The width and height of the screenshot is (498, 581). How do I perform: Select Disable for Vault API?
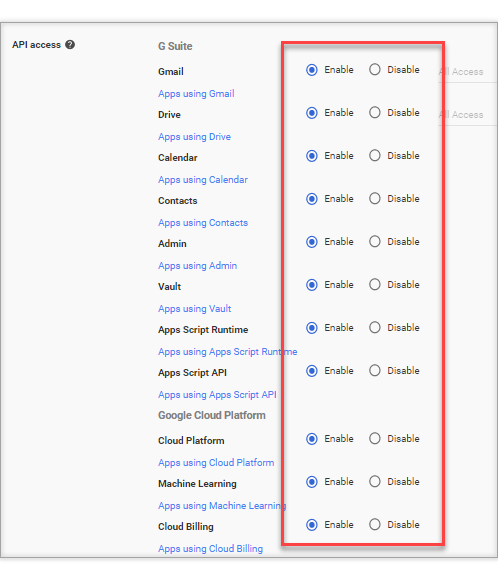(x=375, y=285)
